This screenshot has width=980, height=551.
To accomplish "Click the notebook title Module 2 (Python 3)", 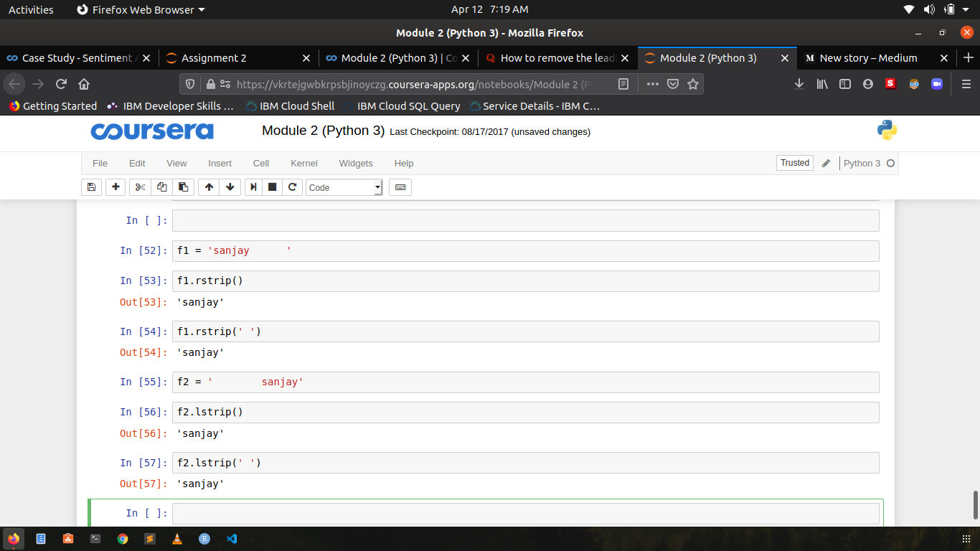I will click(324, 131).
